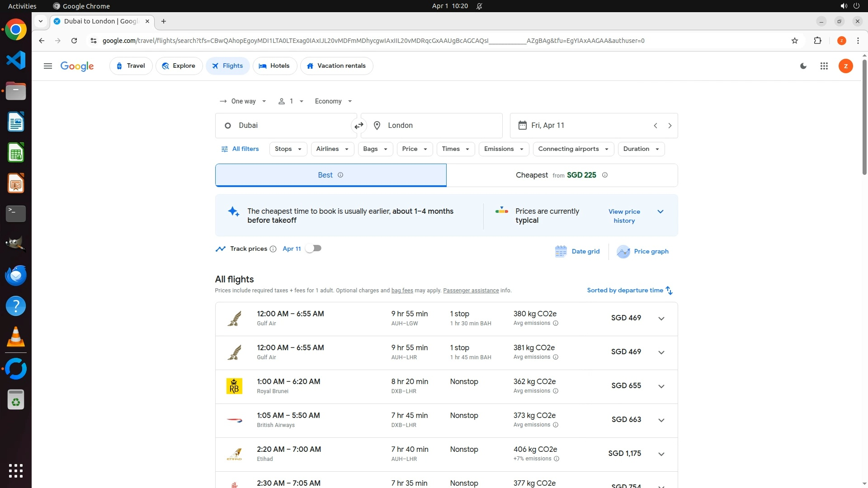Open All filters panel
This screenshot has height=488, width=868.
pyautogui.click(x=240, y=149)
